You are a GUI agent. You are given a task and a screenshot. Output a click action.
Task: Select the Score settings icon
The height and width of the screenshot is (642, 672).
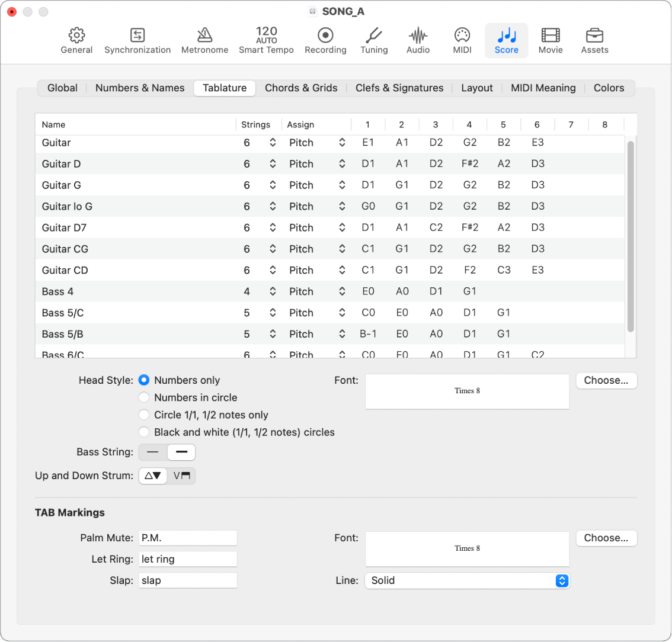[506, 41]
